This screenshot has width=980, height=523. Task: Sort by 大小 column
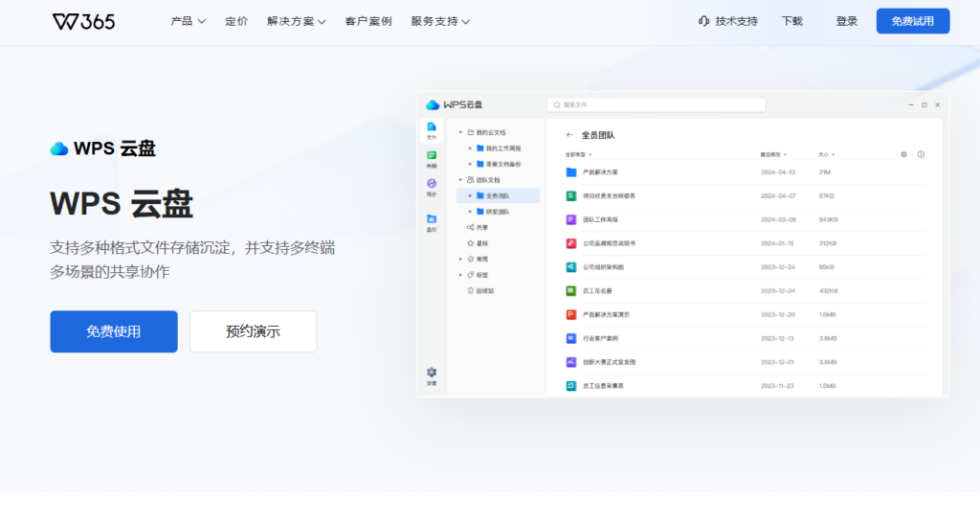(x=826, y=154)
